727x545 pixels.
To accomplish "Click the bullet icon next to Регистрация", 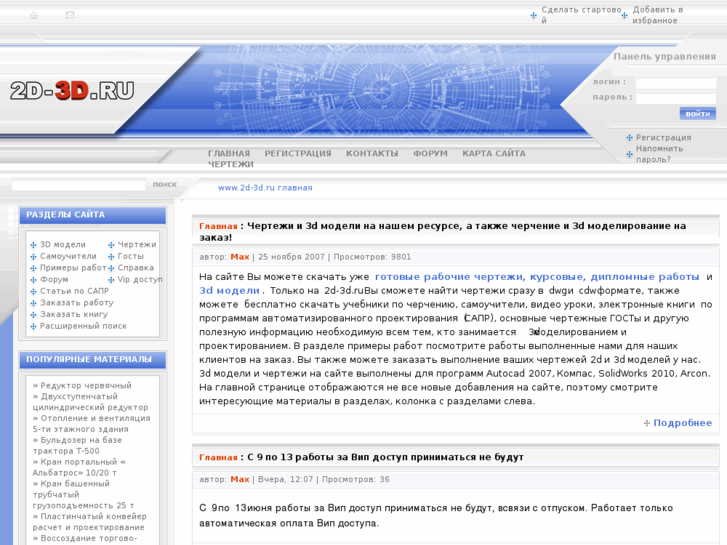I will tap(629, 138).
